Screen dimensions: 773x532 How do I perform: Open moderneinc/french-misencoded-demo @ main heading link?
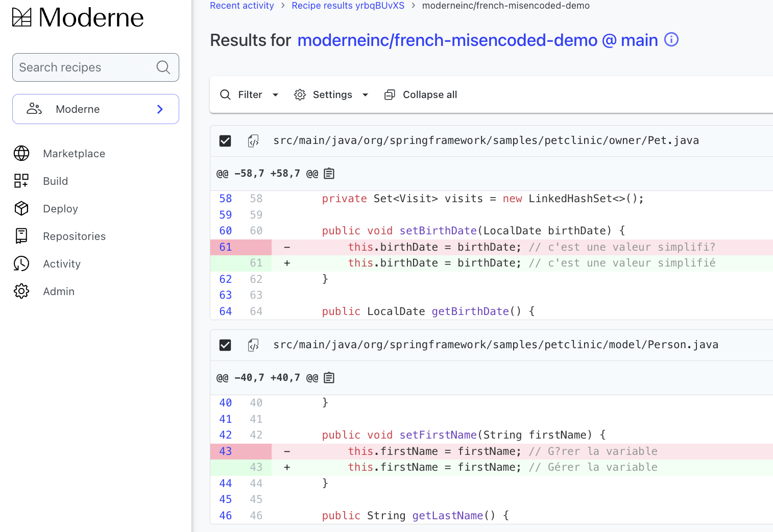(x=478, y=40)
